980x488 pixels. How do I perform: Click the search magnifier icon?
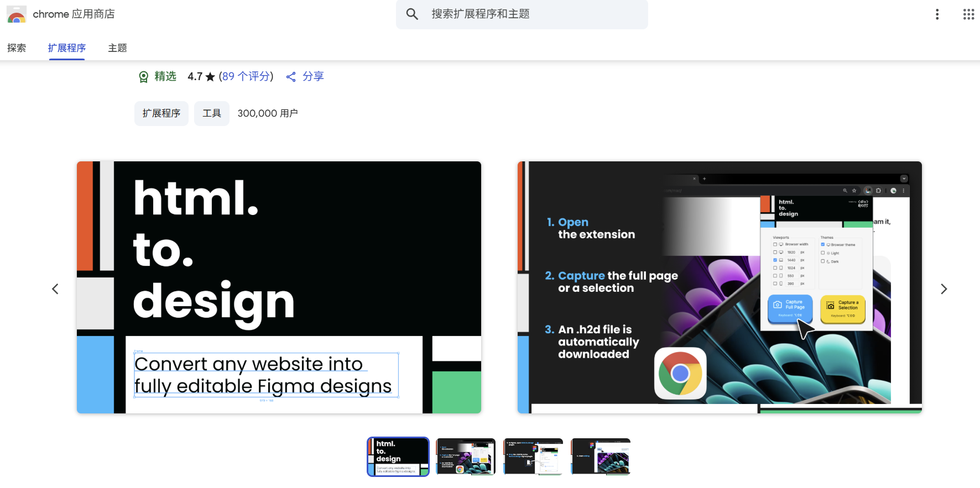coord(412,14)
